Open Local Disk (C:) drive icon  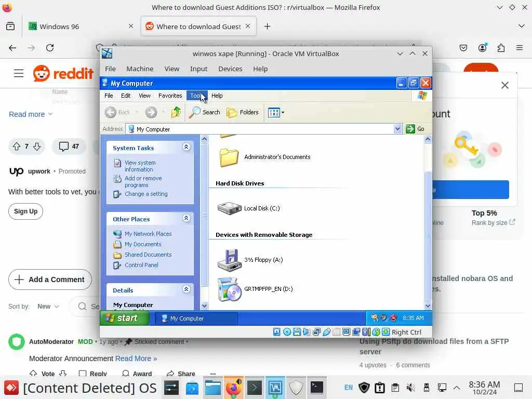tap(229, 208)
